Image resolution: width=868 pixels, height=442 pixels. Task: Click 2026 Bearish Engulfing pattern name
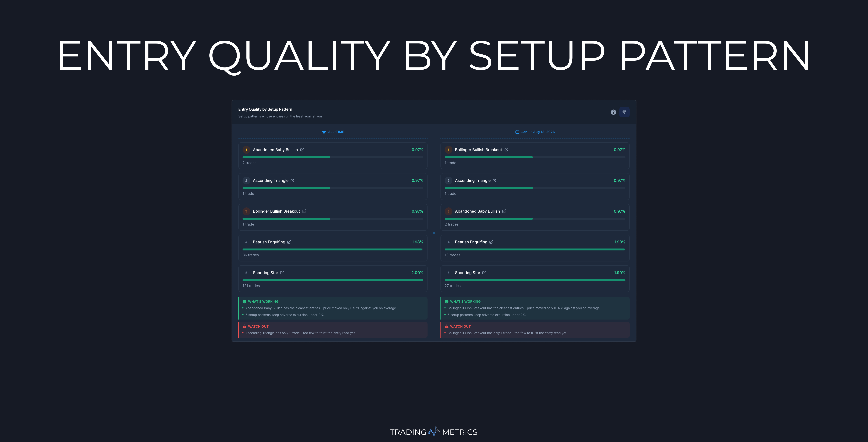click(x=471, y=242)
